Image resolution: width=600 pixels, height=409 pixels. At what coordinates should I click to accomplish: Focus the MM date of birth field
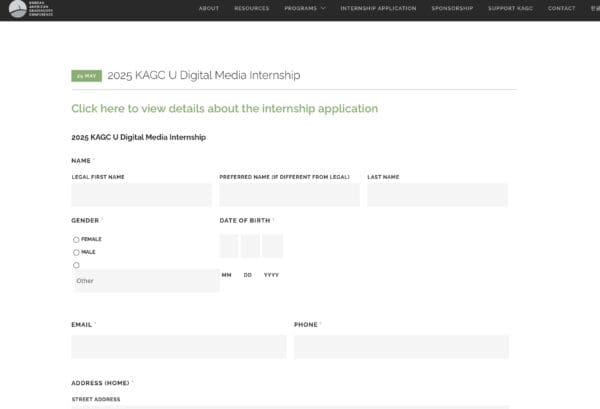point(229,246)
